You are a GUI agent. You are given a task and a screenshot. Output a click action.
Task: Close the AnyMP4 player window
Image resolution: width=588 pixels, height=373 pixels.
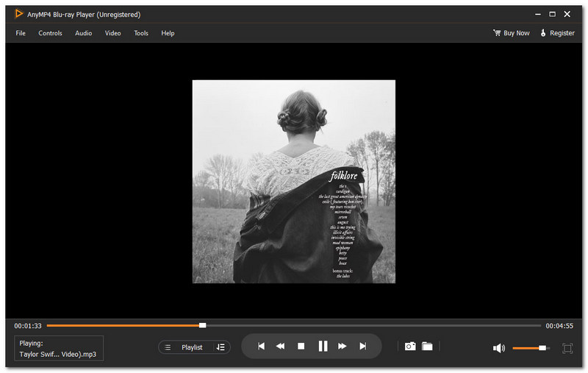pos(567,14)
